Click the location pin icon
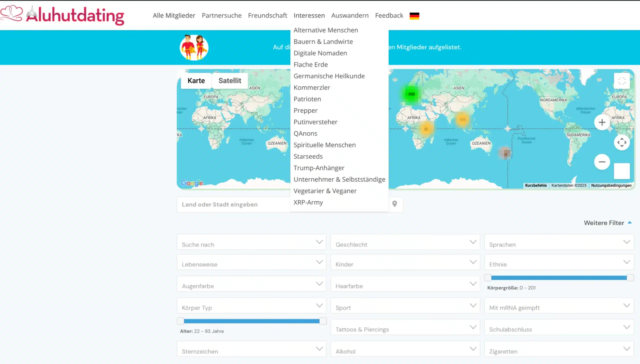The width and height of the screenshot is (640, 364). [395, 204]
